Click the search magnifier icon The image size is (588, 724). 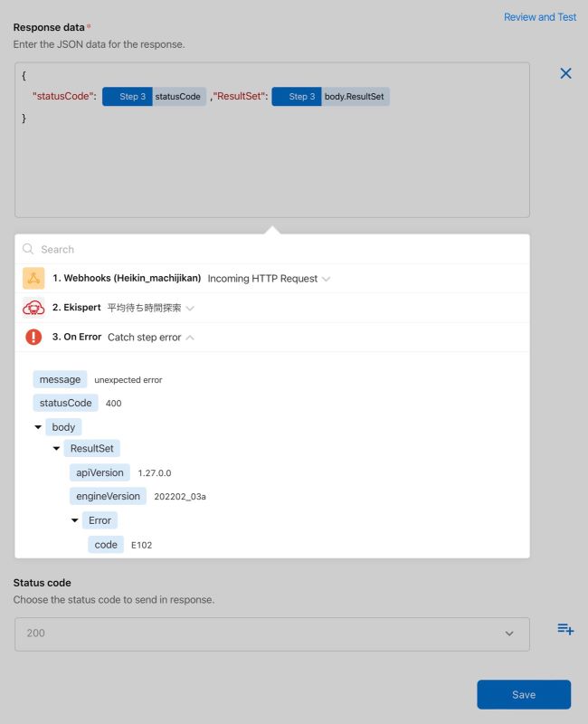click(28, 249)
